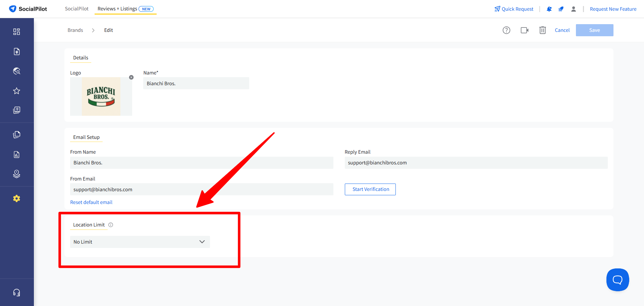This screenshot has width=644, height=306.
Task: Click the brand Name input field
Action: (196, 83)
